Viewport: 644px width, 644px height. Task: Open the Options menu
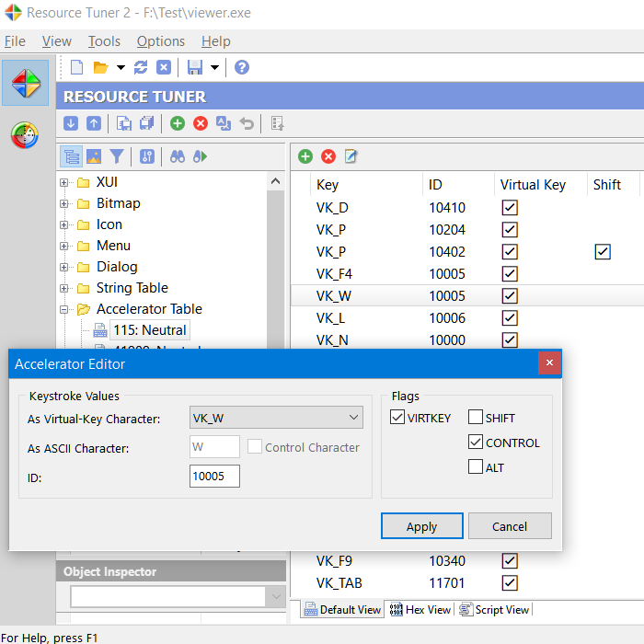click(161, 41)
